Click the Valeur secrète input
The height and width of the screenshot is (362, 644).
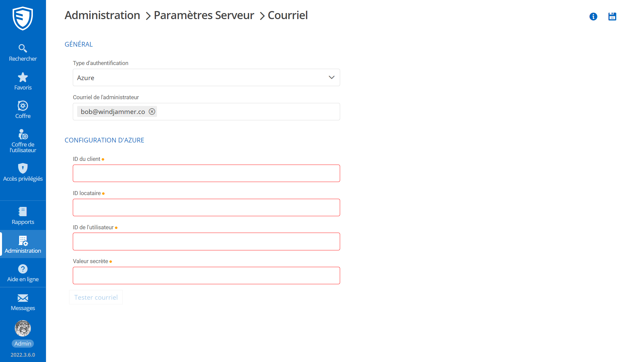pyautogui.click(x=206, y=276)
